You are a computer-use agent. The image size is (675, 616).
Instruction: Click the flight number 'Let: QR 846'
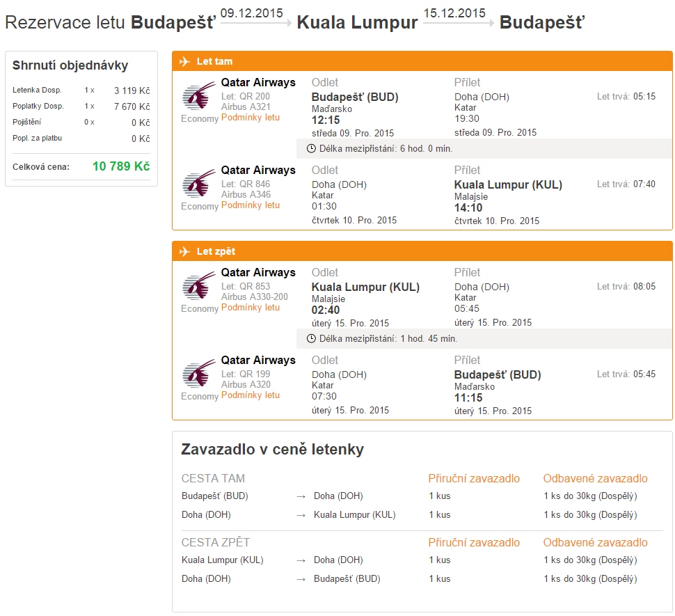246,184
